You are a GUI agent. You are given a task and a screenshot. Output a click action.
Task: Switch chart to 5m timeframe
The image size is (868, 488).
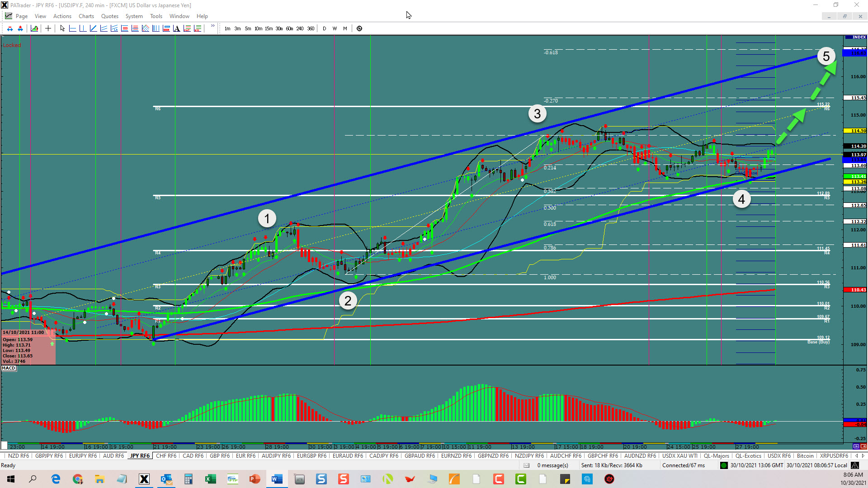(248, 28)
